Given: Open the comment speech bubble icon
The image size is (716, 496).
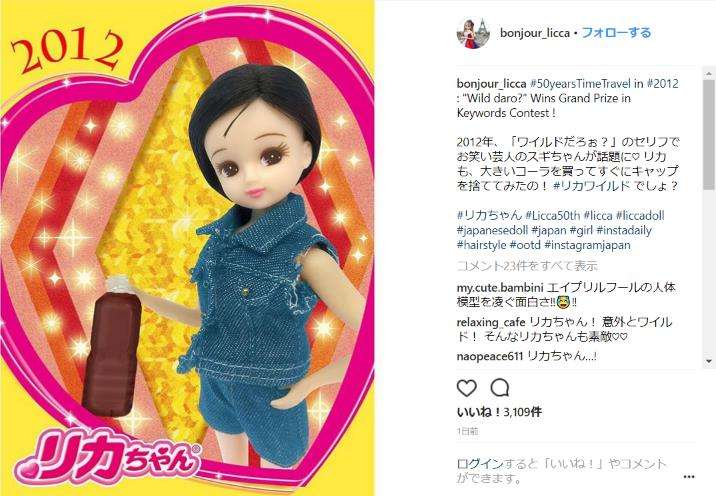Looking at the screenshot, I should [500, 388].
